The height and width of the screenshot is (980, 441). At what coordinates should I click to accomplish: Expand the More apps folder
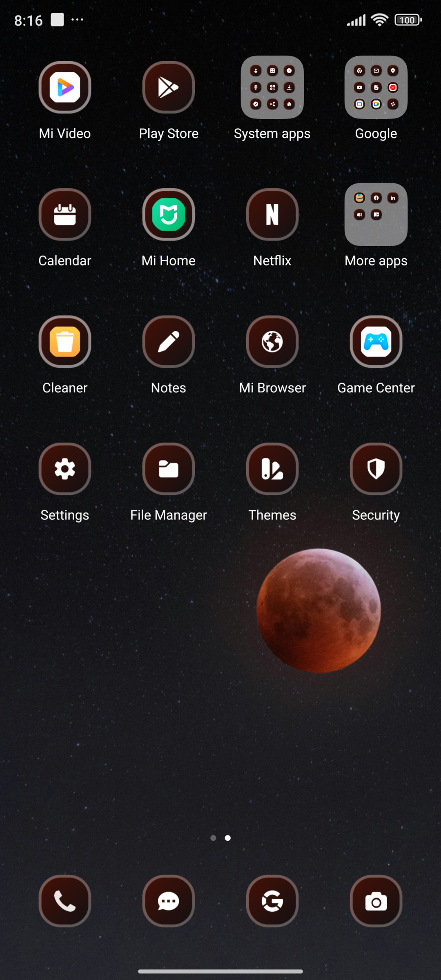[376, 214]
